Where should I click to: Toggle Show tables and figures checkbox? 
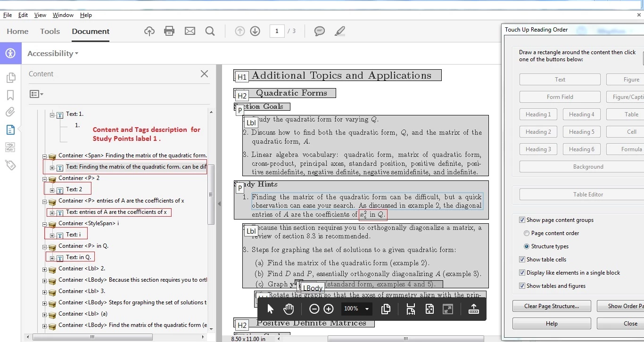click(522, 286)
